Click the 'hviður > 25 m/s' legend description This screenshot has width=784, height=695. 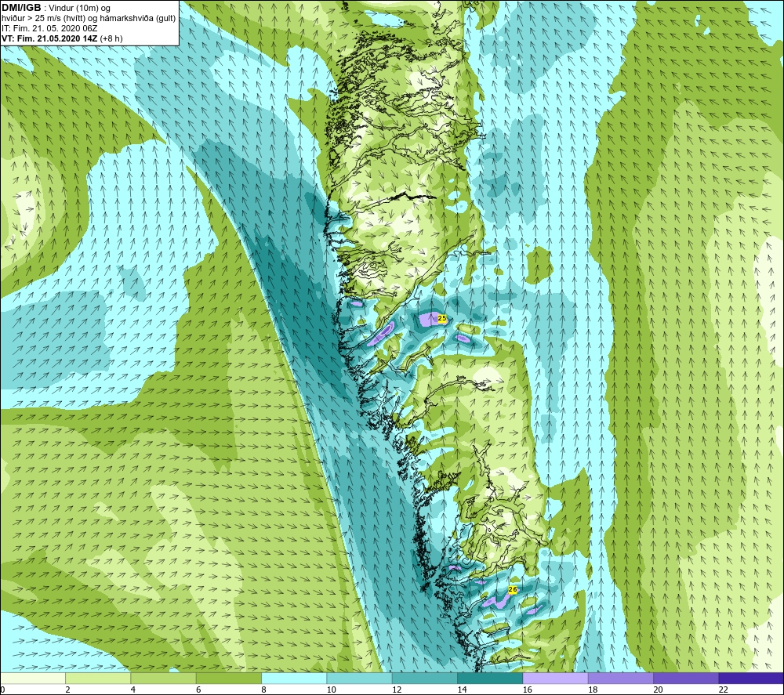(x=88, y=19)
